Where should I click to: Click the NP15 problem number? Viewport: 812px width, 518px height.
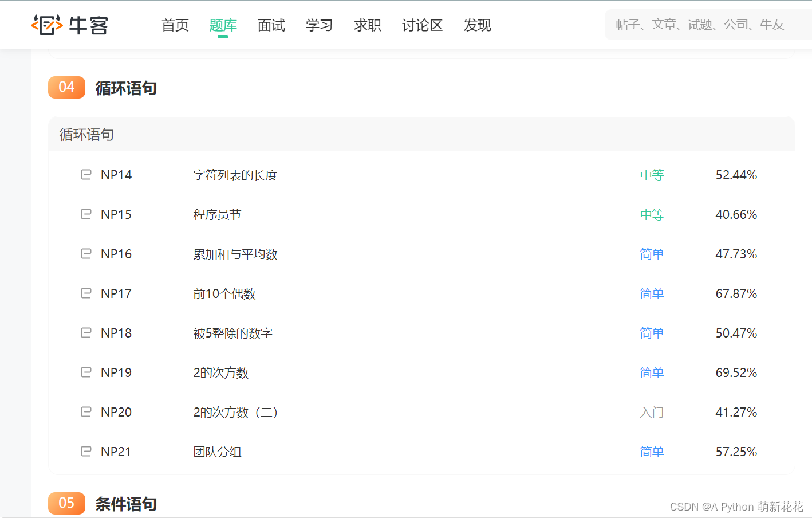click(x=116, y=214)
